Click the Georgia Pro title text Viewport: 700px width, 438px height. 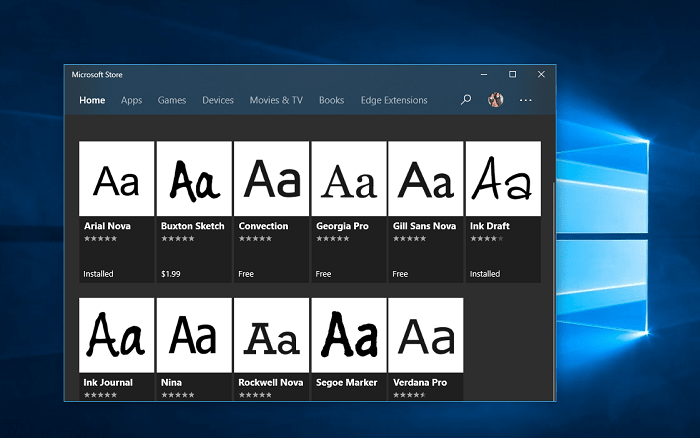click(x=342, y=226)
